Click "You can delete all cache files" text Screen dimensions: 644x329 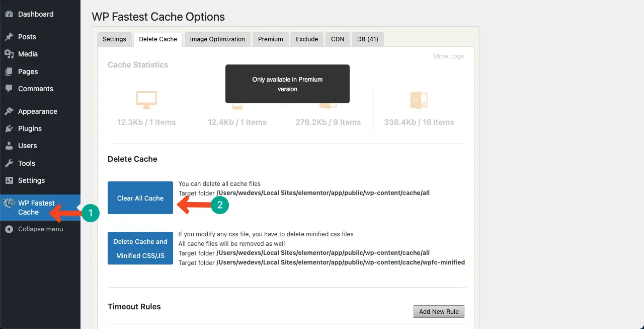pyautogui.click(x=219, y=184)
